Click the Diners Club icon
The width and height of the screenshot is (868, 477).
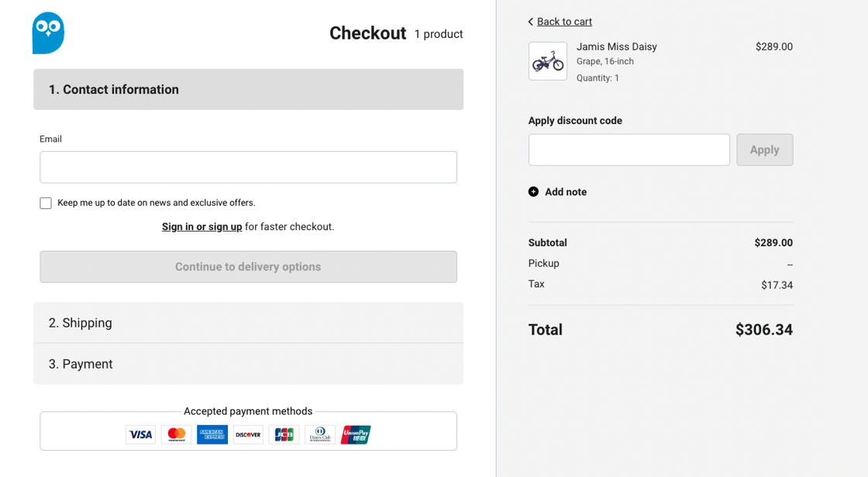(x=320, y=434)
